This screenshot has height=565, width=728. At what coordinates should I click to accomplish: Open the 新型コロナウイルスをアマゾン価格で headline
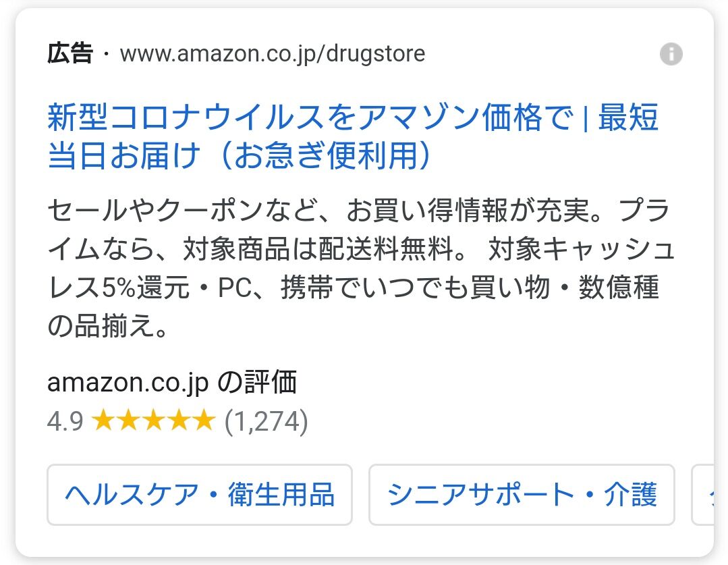pyautogui.click(x=310, y=118)
